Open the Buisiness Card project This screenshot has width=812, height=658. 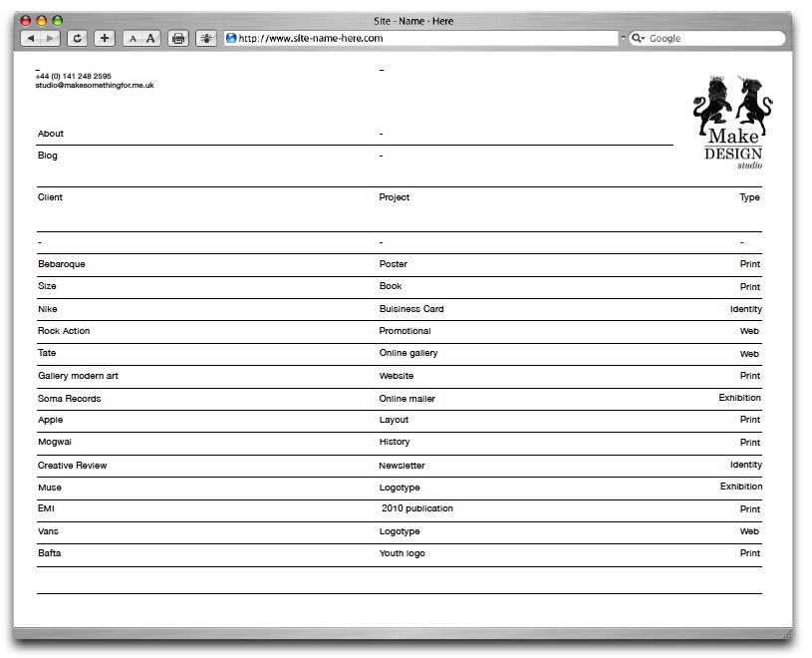click(411, 309)
